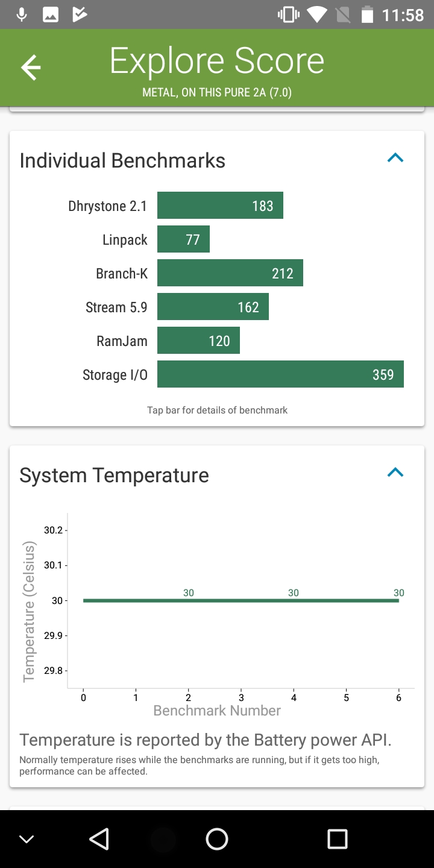The image size is (434, 868).
Task: Open Storage I/O benchmark bar
Action: (x=280, y=374)
